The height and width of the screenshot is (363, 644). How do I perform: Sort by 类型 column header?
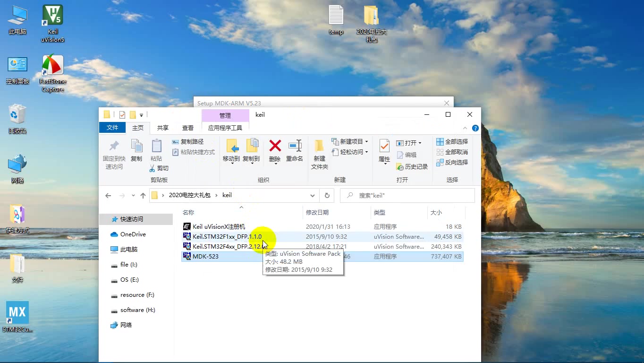tap(399, 213)
